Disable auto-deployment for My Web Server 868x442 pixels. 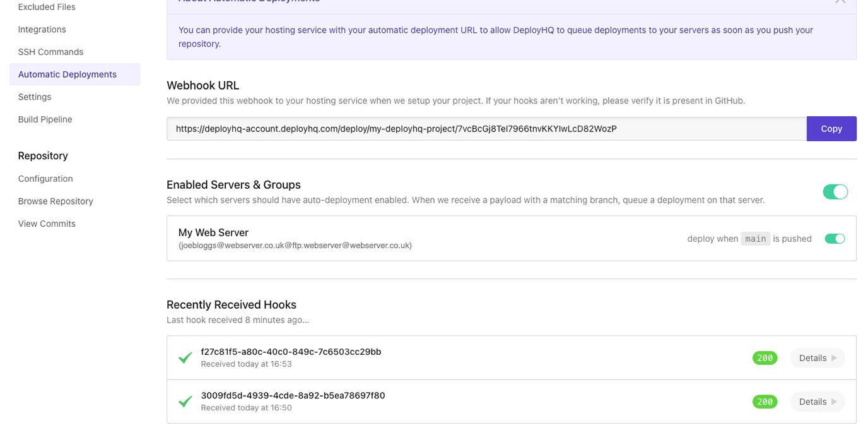[835, 239]
